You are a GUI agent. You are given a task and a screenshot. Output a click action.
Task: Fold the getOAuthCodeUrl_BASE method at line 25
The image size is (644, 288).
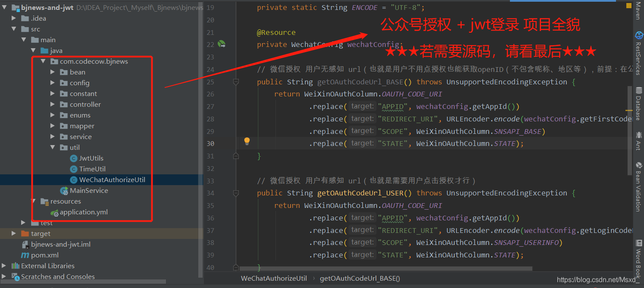236,81
